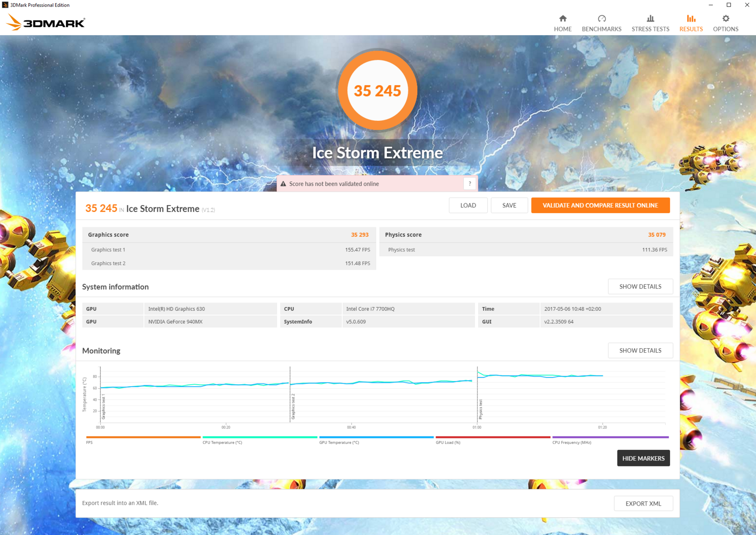The height and width of the screenshot is (535, 756).
Task: Toggle the FPS legend series
Action: pos(143,440)
